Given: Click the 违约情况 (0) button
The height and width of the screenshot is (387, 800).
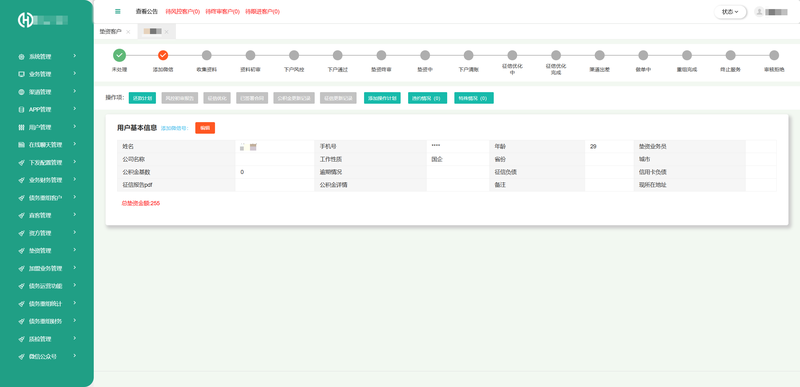Looking at the screenshot, I should click(428, 98).
